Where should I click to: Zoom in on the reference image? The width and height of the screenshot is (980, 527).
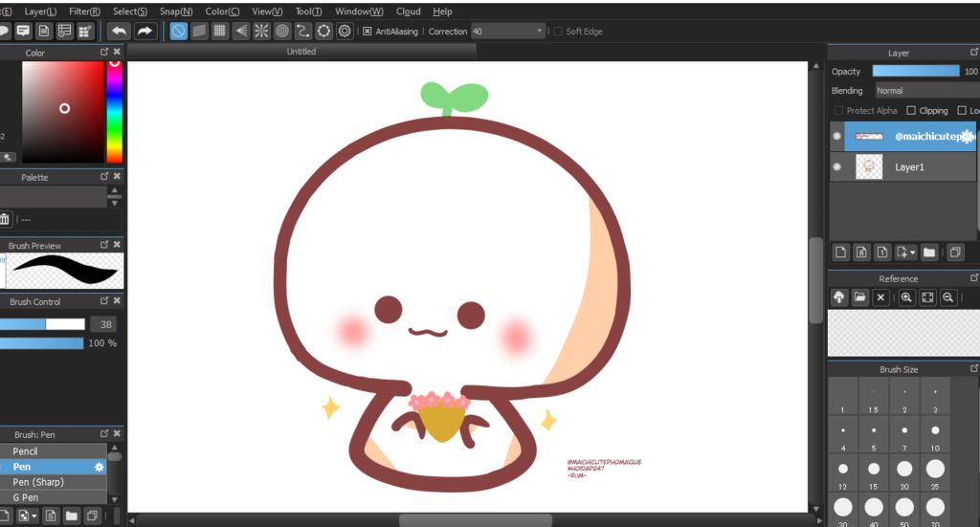tap(906, 297)
